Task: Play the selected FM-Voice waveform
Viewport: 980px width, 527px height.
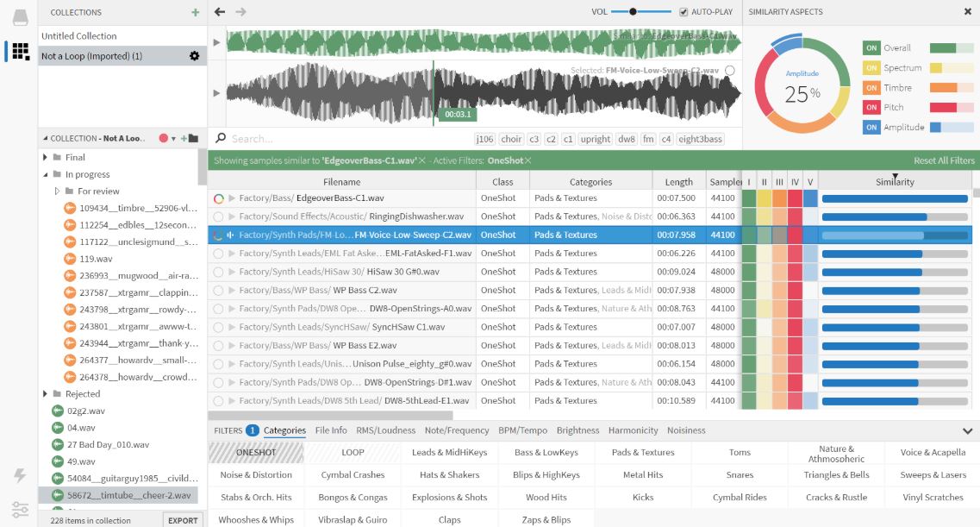Action: pos(216,93)
